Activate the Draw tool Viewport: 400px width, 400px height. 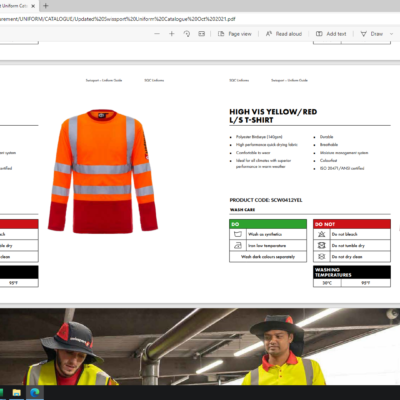click(372, 34)
